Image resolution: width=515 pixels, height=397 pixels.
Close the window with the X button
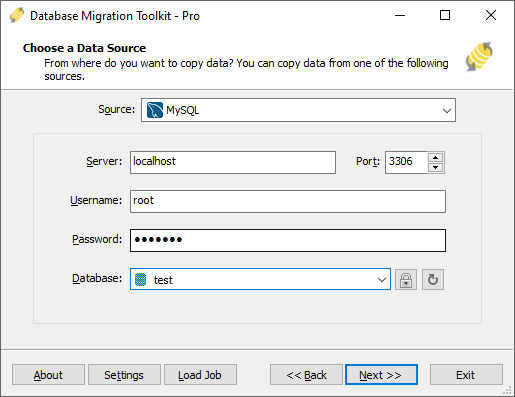pos(491,15)
